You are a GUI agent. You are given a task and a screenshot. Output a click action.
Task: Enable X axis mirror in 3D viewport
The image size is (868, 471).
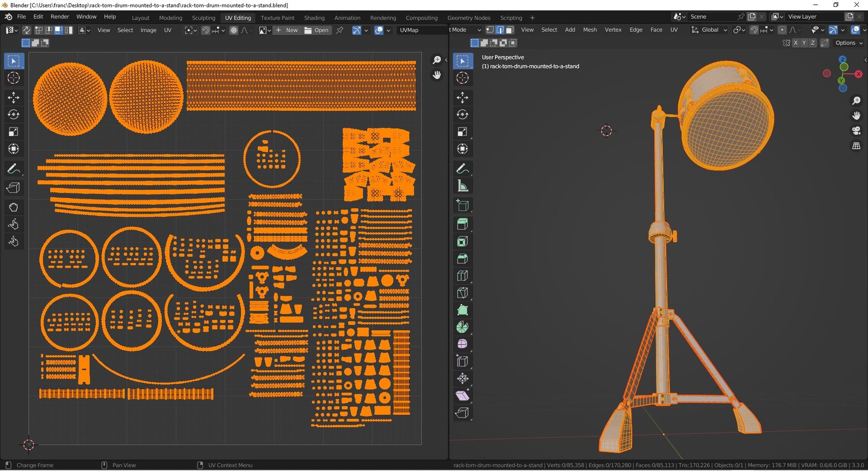pos(796,43)
